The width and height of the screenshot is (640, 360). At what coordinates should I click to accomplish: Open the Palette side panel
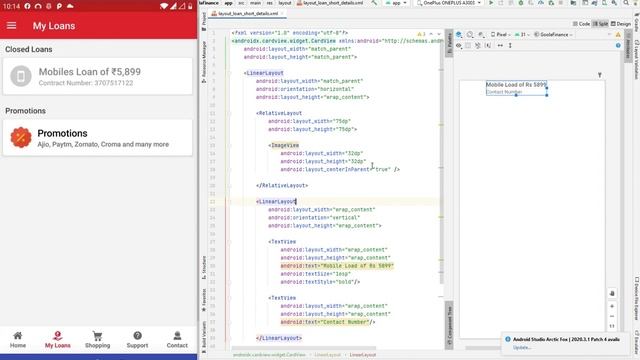coord(449,44)
